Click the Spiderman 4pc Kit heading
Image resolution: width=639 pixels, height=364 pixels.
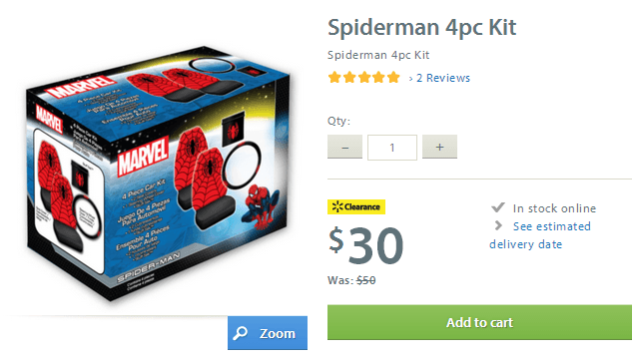[421, 27]
